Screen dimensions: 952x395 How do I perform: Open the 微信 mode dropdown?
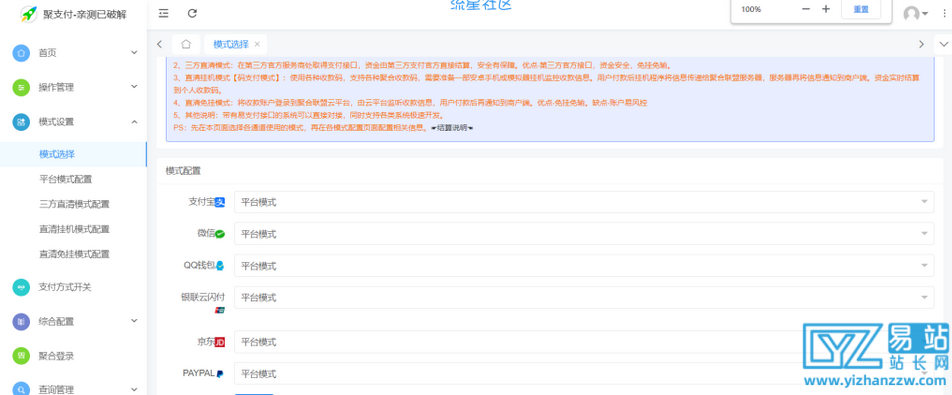coord(584,234)
